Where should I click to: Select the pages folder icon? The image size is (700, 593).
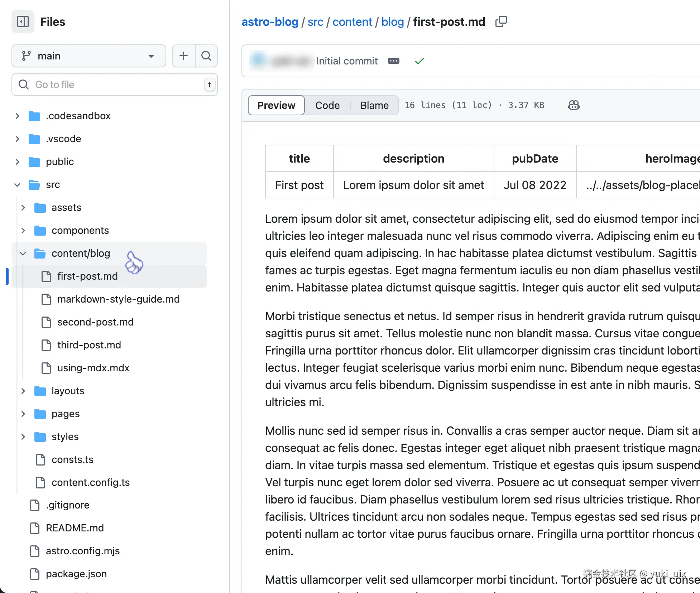[x=40, y=414]
